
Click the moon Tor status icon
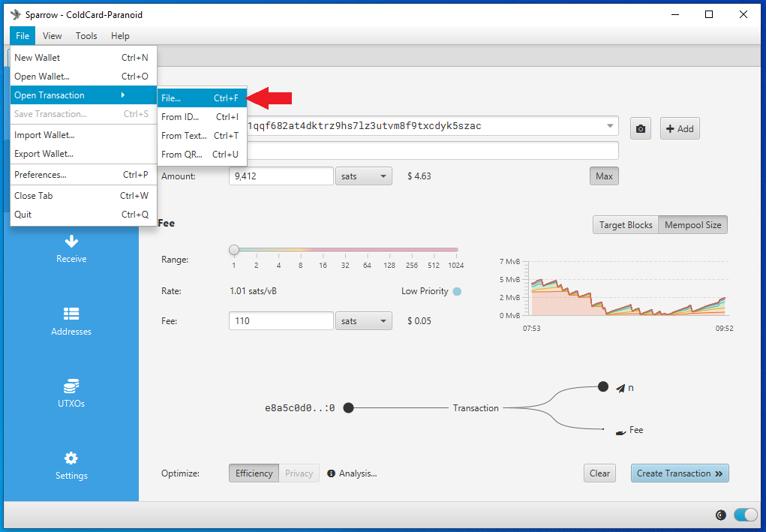[720, 515]
